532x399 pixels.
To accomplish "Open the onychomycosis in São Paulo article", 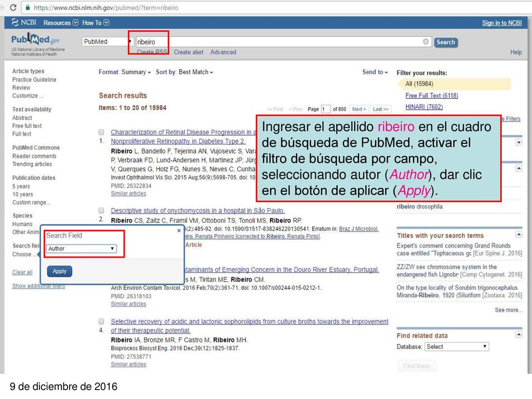I will pyautogui.click(x=198, y=210).
